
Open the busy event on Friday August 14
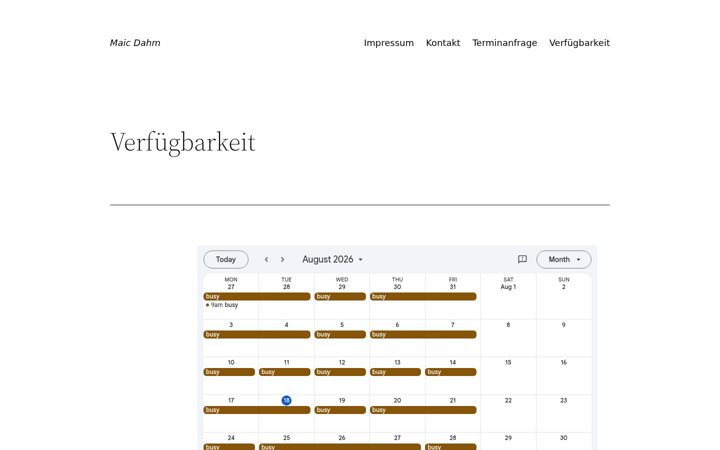coord(451,372)
